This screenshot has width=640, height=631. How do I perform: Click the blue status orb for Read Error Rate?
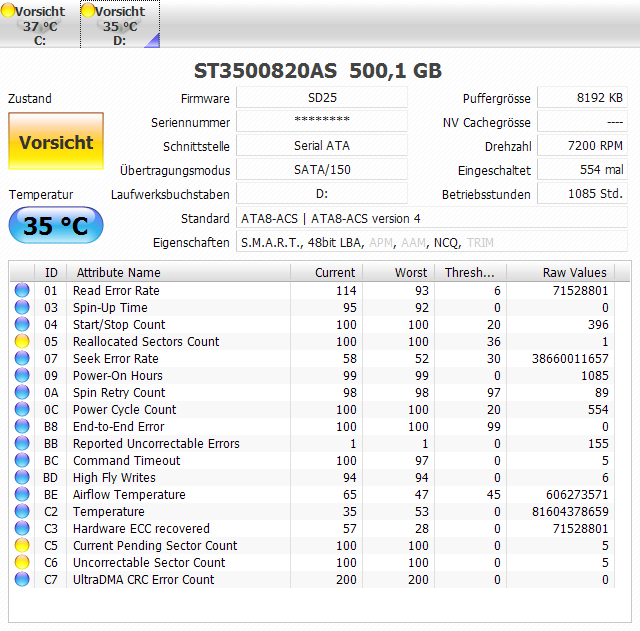pos(22,290)
